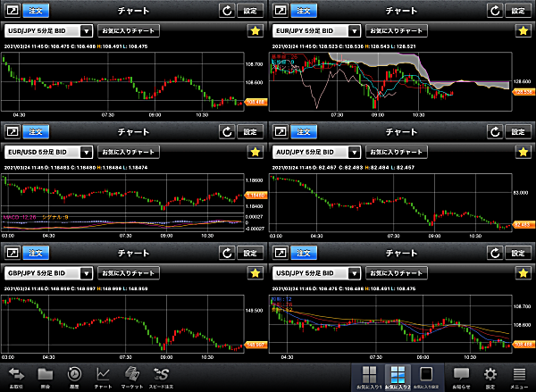Open 設定 settings button on GBP/JPY panel
This screenshot has height=392, width=536.
coord(250,253)
